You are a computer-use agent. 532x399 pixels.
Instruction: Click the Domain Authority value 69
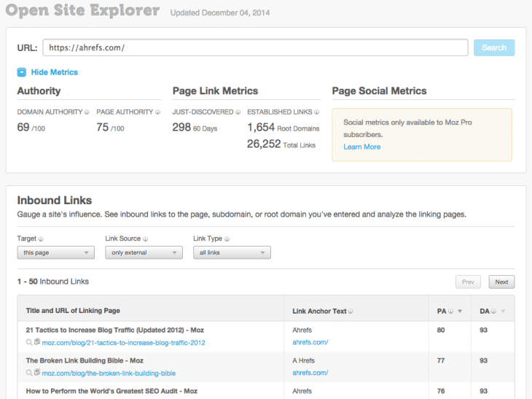pyautogui.click(x=23, y=127)
